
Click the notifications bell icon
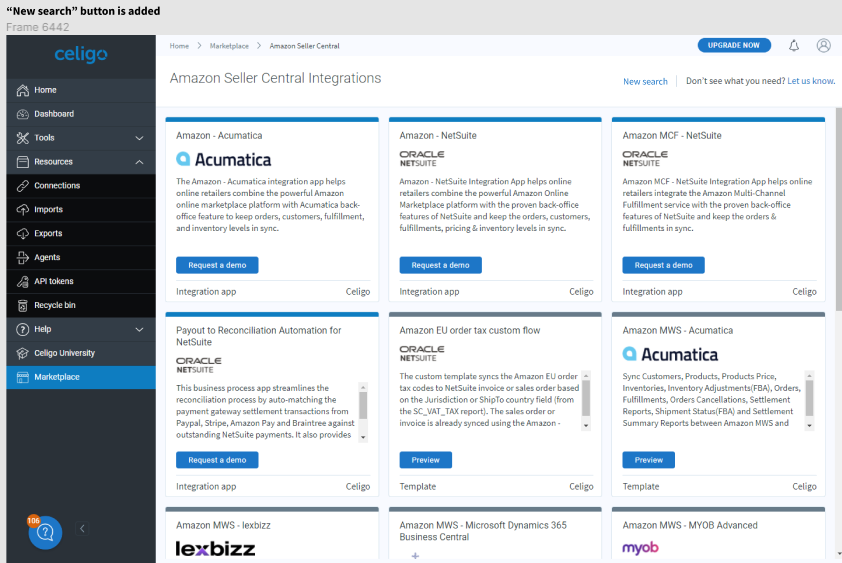(794, 46)
